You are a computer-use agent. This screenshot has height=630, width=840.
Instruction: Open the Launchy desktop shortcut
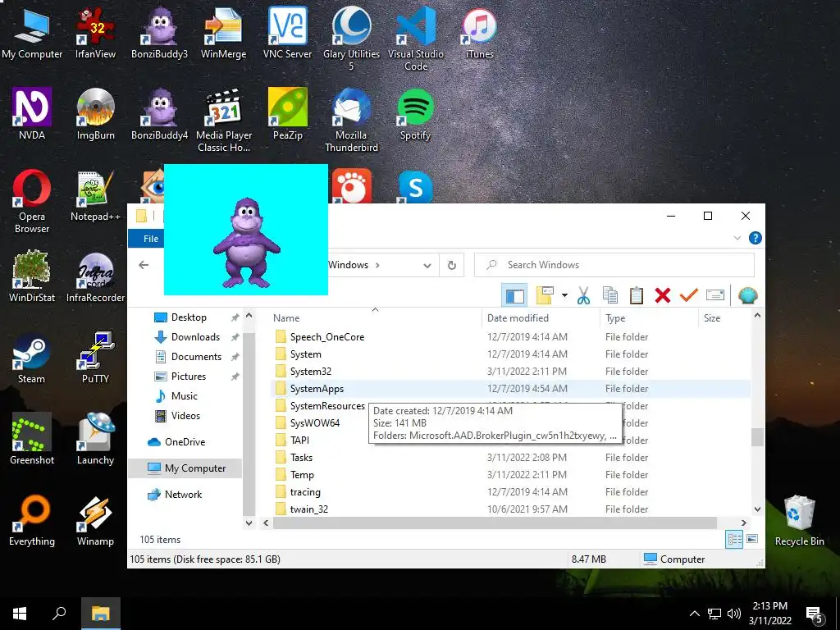[95, 439]
